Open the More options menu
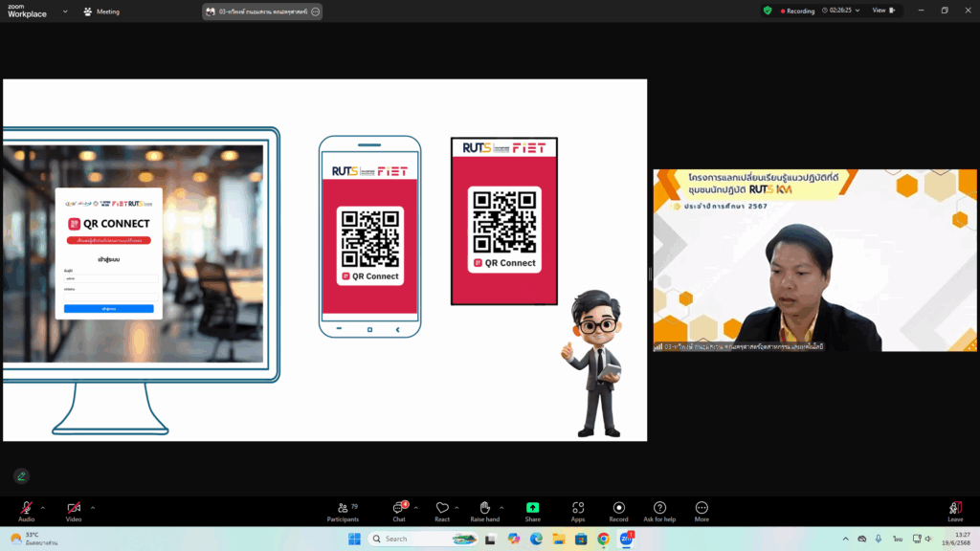 (x=702, y=511)
